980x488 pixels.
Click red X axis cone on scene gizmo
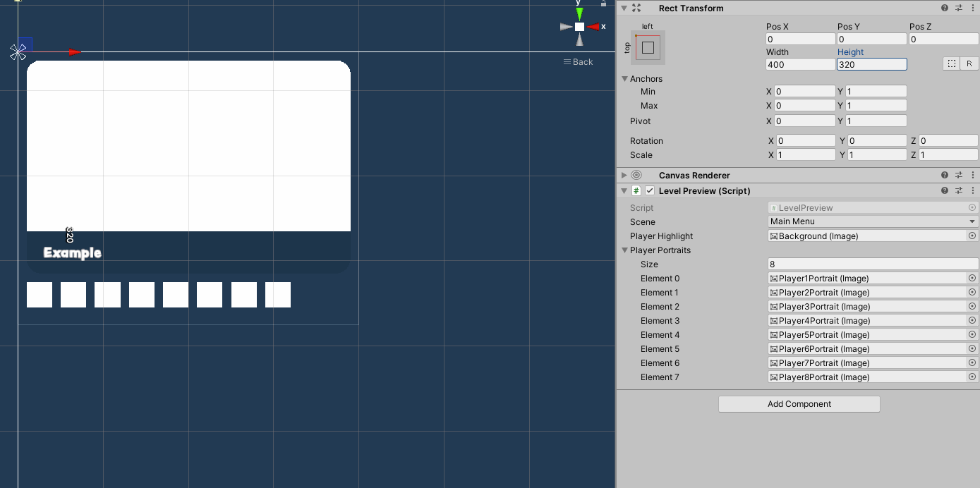[594, 27]
